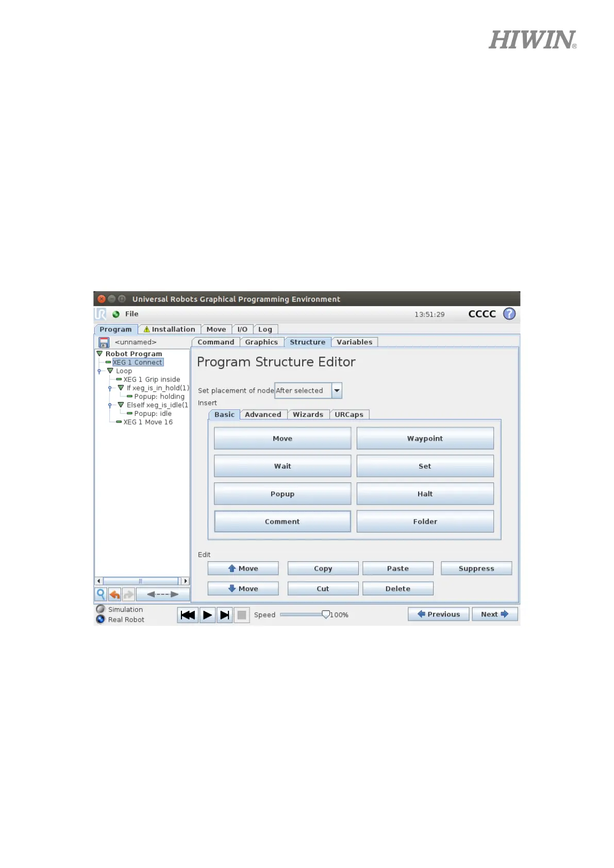This screenshot has height=868, width=614.
Task: Click the greyed redo arrow icon
Action: pyautogui.click(x=128, y=594)
